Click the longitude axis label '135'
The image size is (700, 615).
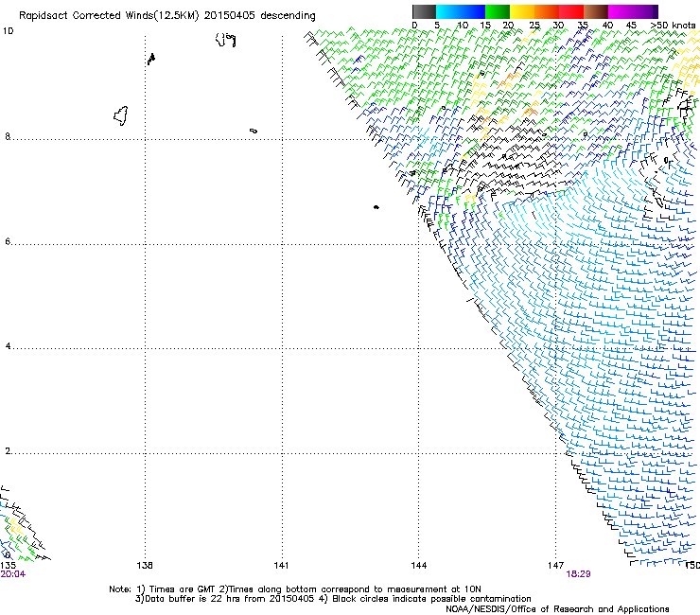pyautogui.click(x=9, y=566)
